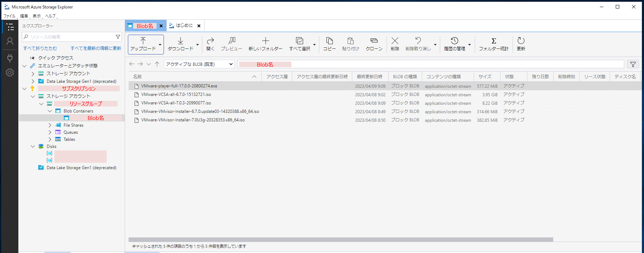644x253 pixels.
Task: Open the 表示 menu
Action: tap(37, 16)
